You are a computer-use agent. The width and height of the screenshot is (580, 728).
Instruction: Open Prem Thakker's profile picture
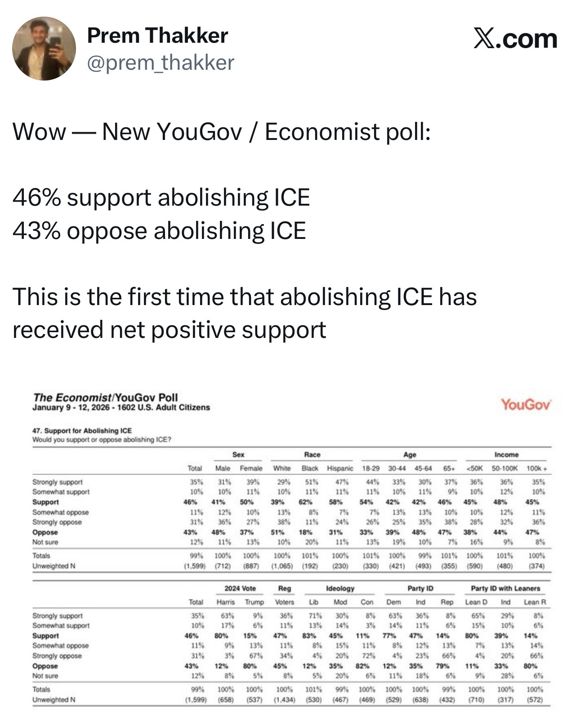click(44, 49)
